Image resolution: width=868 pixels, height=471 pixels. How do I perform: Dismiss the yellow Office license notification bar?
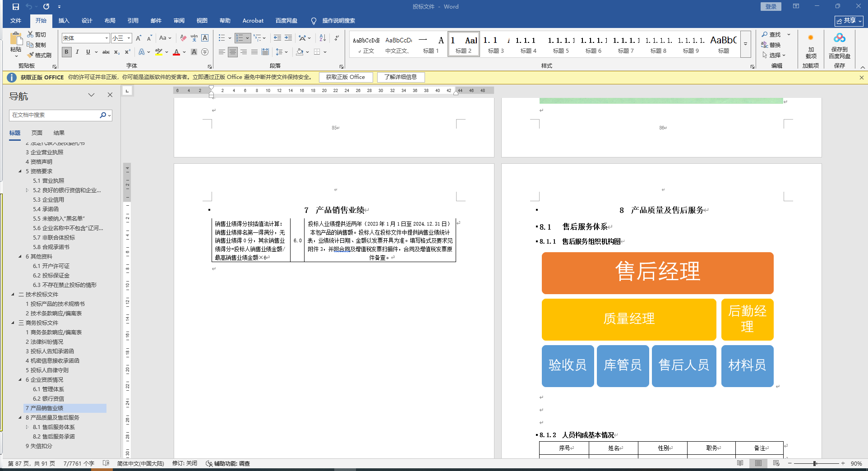[861, 78]
